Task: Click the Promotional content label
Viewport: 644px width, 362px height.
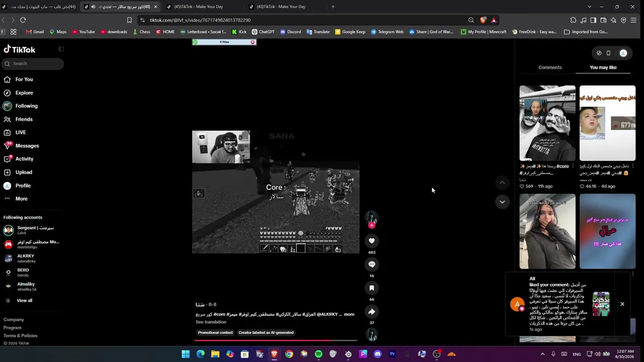Action: [215, 332]
